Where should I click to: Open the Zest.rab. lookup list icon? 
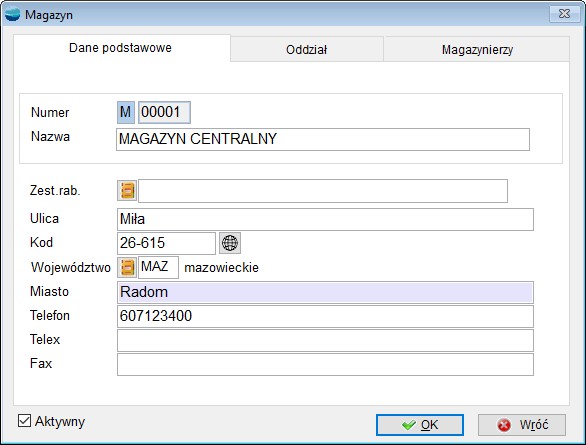point(127,191)
